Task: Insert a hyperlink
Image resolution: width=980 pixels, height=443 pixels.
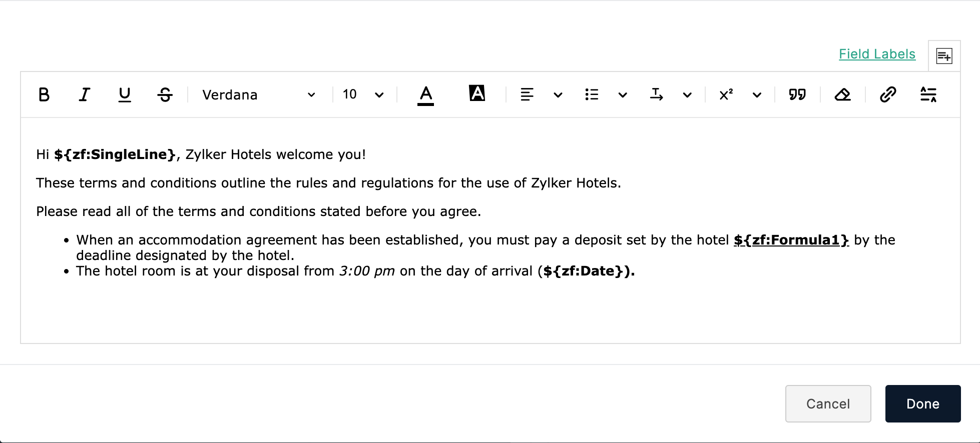Action: click(888, 94)
